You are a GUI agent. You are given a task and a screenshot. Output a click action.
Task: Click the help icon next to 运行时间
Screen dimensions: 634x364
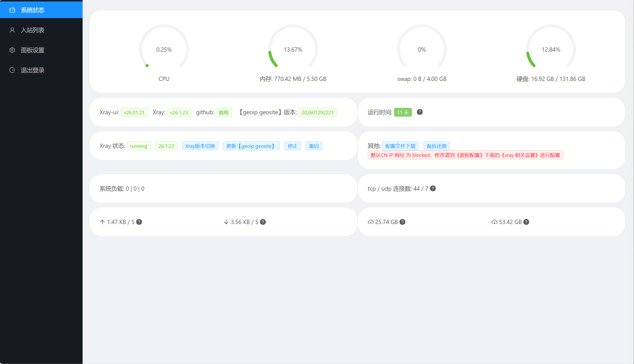[x=420, y=112]
